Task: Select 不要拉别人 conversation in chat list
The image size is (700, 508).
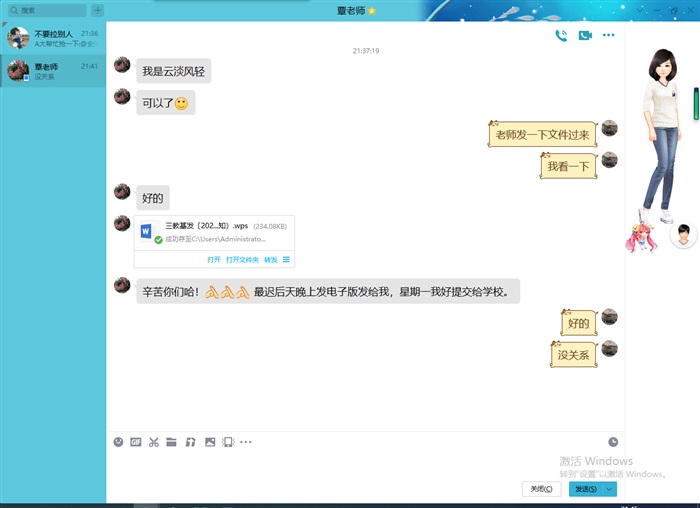Action: 53,39
